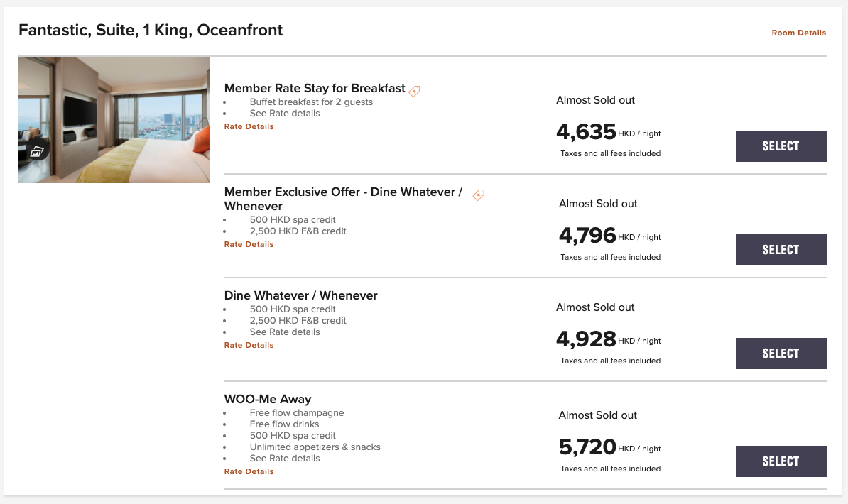Image resolution: width=848 pixels, height=504 pixels.
Task: Click the WOO-Me Away rate title
Action: click(x=268, y=399)
